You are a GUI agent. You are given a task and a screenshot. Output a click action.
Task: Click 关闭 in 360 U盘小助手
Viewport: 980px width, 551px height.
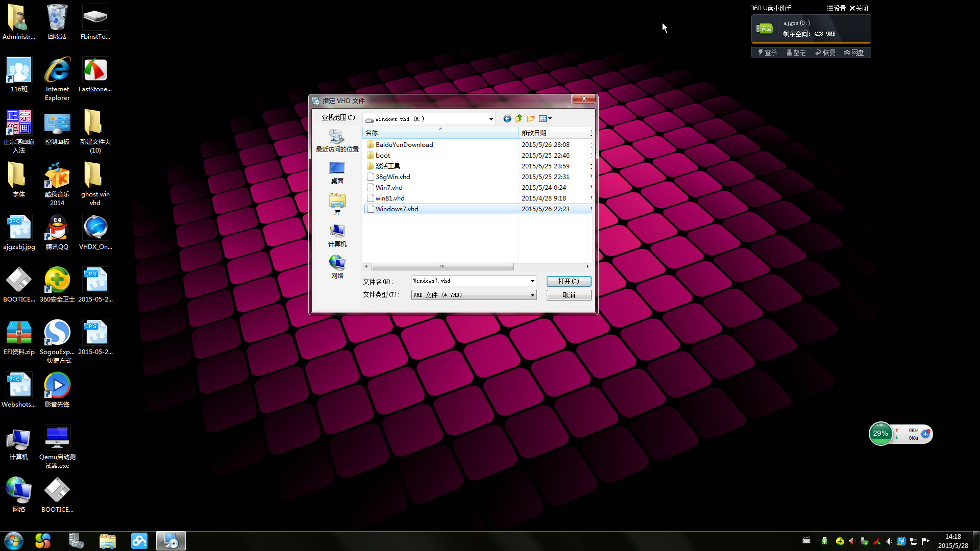(x=859, y=8)
